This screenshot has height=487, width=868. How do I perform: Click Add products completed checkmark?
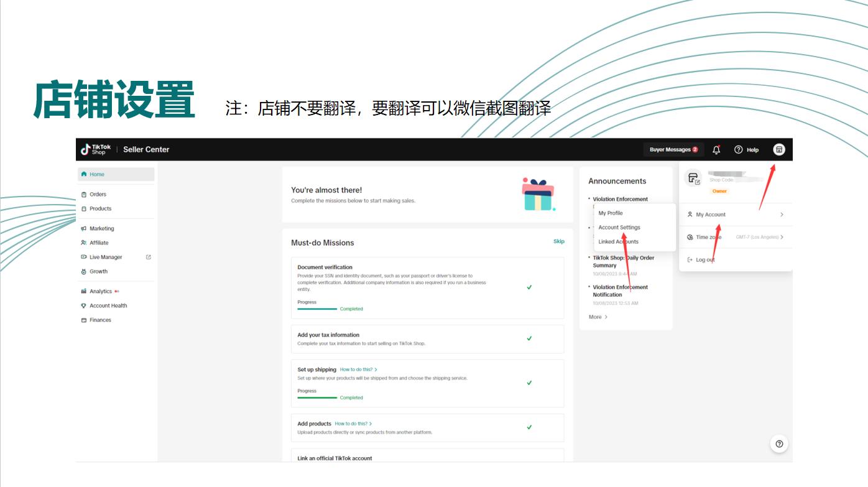529,427
